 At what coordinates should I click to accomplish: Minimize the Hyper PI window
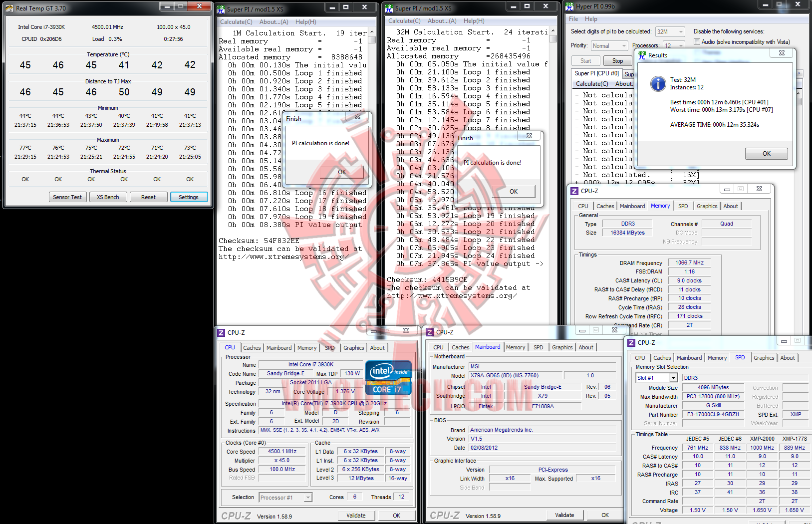pyautogui.click(x=765, y=4)
